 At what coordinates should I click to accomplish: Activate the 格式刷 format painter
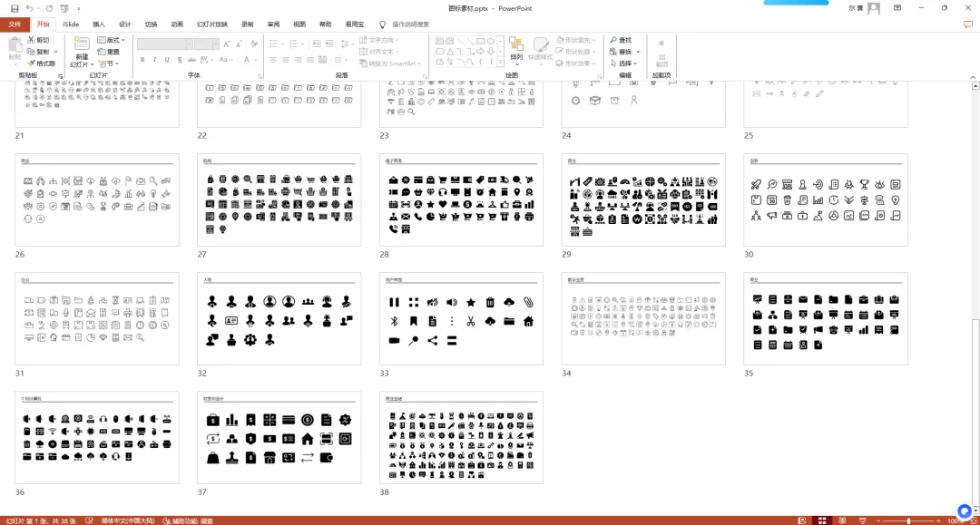point(41,63)
